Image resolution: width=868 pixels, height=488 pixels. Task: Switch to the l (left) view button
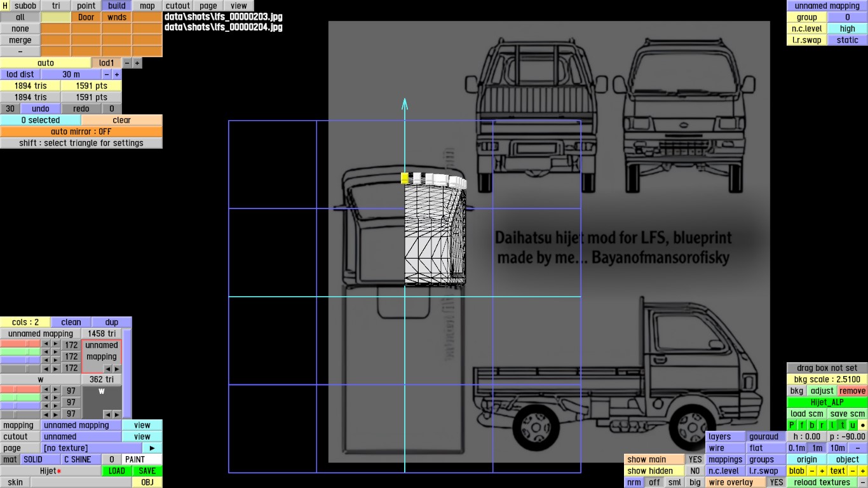(832, 425)
